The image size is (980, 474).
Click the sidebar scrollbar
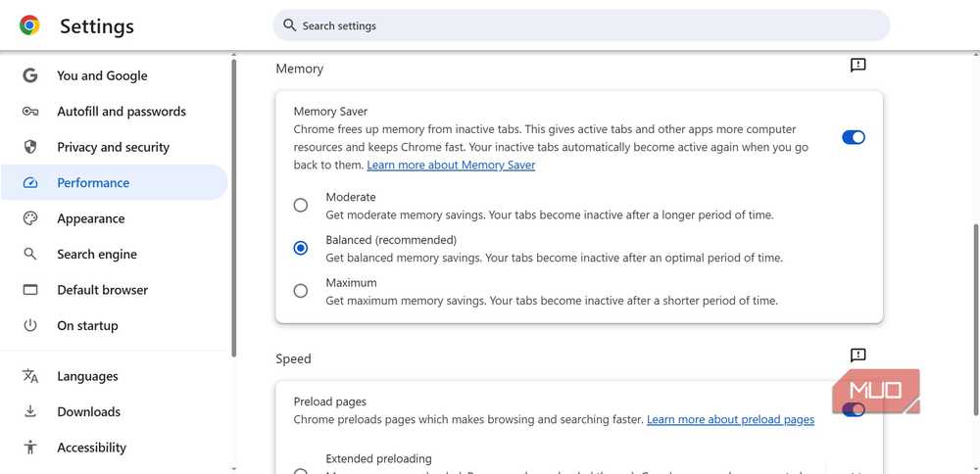(x=234, y=208)
